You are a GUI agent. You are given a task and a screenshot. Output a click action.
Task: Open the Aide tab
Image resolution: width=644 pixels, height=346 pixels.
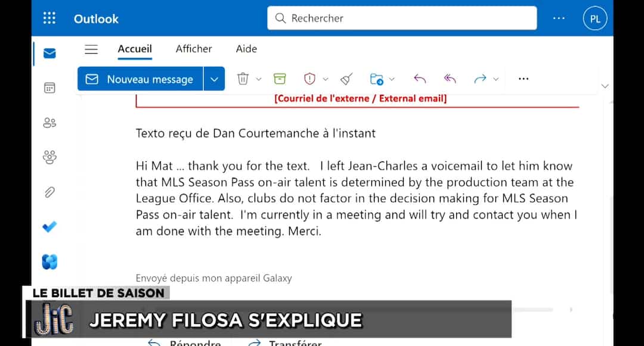tap(246, 49)
